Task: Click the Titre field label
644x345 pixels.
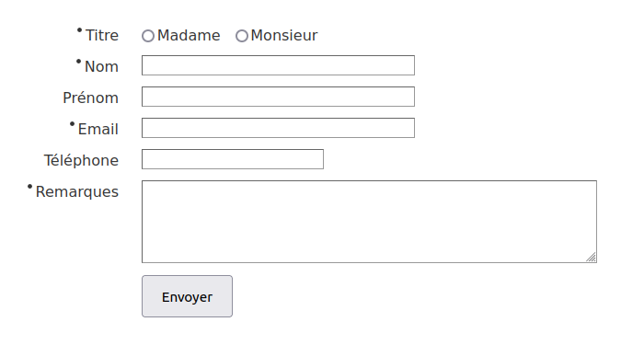Action: [102, 35]
